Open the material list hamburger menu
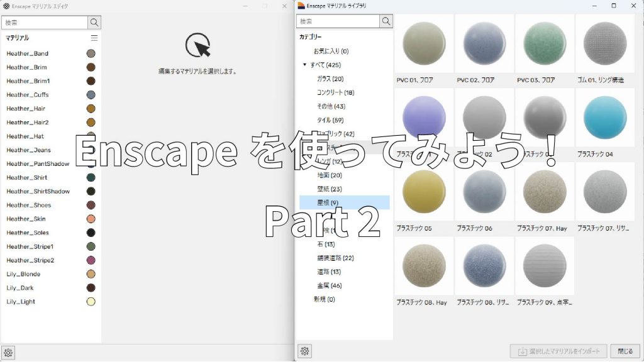 (x=94, y=38)
